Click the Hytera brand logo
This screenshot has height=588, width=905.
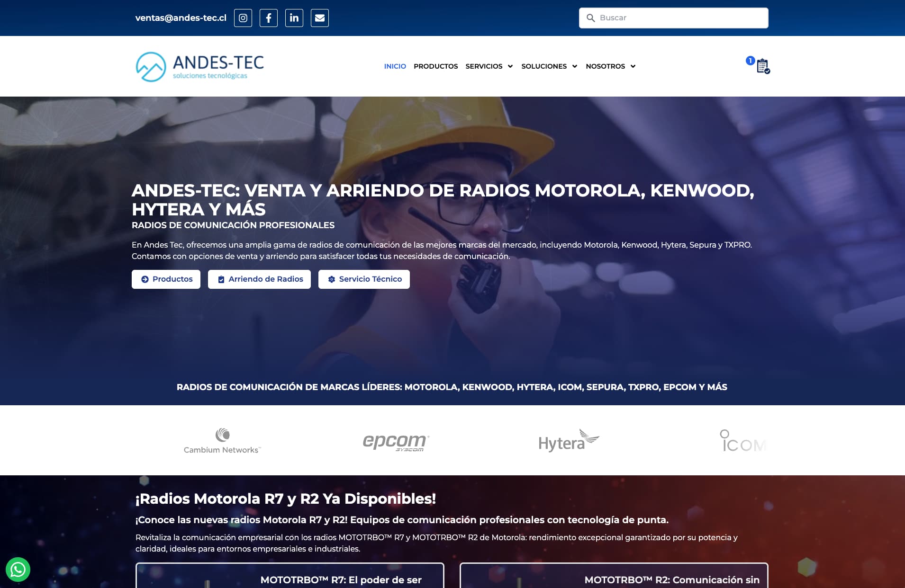[x=568, y=440]
